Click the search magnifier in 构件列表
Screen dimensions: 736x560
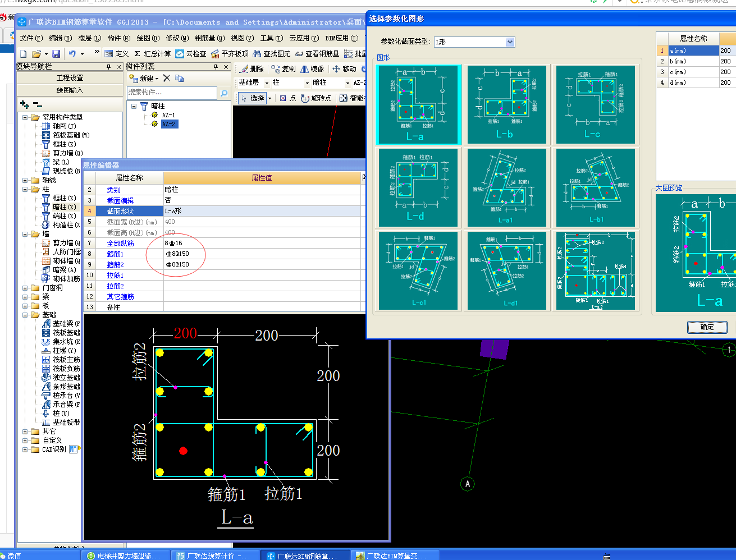pos(223,93)
